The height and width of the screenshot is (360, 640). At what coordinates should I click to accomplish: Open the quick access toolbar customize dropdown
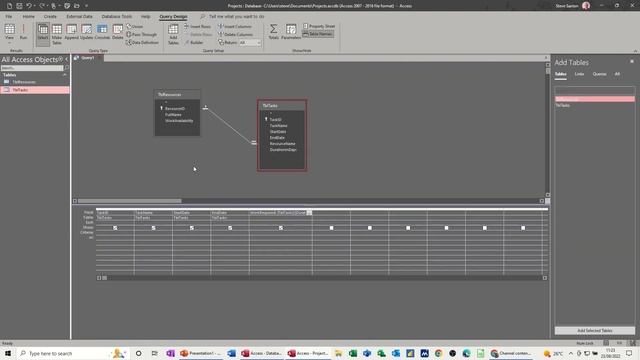coord(87,6)
